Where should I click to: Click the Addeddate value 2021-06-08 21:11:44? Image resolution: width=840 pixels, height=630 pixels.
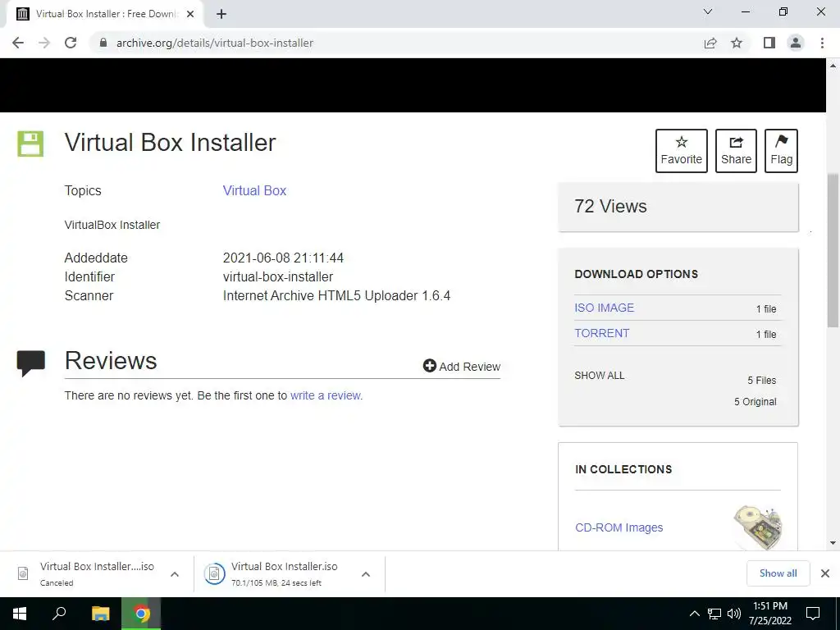pos(283,258)
